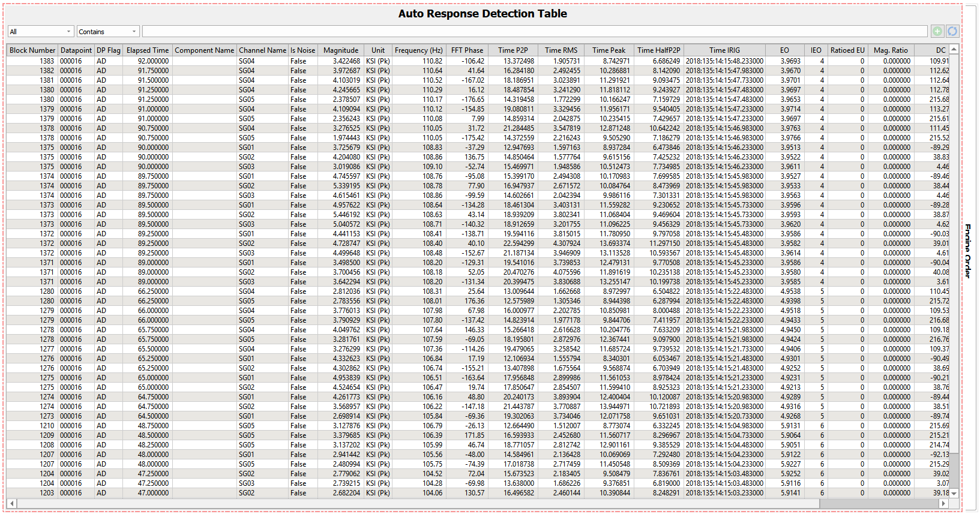980x514 pixels.
Task: Open the 'All' column filter dropdown
Action: (x=41, y=31)
